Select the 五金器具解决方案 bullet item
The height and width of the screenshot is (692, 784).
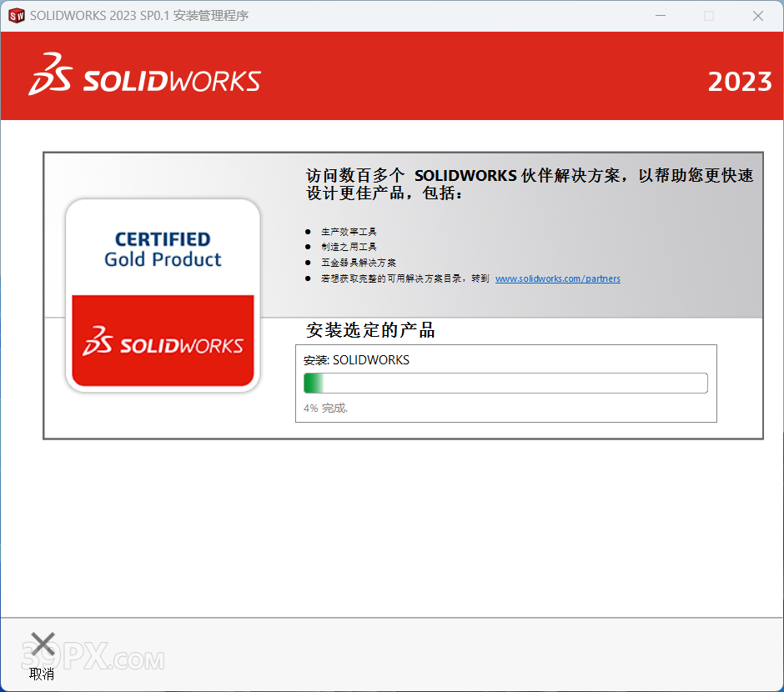(x=358, y=263)
